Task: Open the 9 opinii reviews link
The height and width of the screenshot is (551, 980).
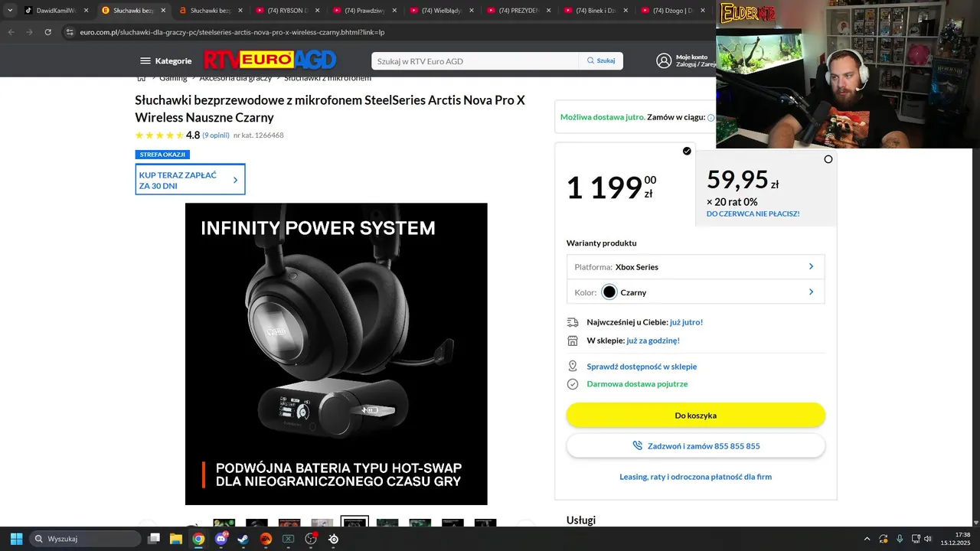Action: [x=216, y=135]
